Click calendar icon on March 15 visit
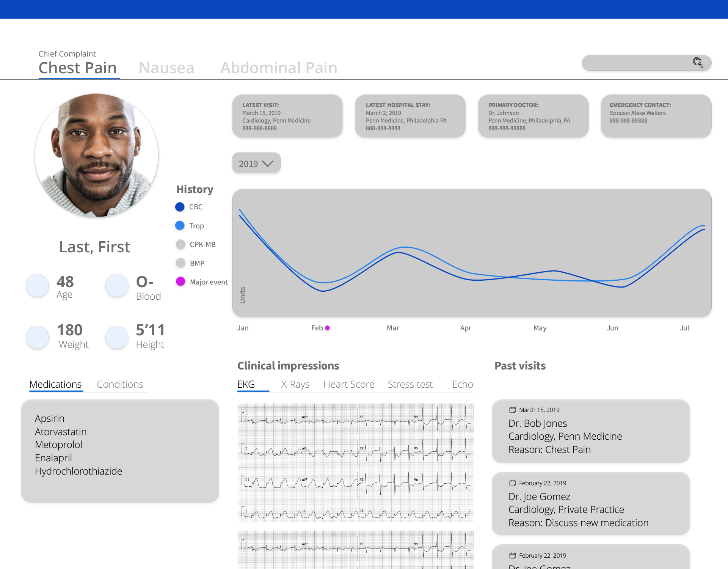The height and width of the screenshot is (569, 728). click(x=512, y=410)
